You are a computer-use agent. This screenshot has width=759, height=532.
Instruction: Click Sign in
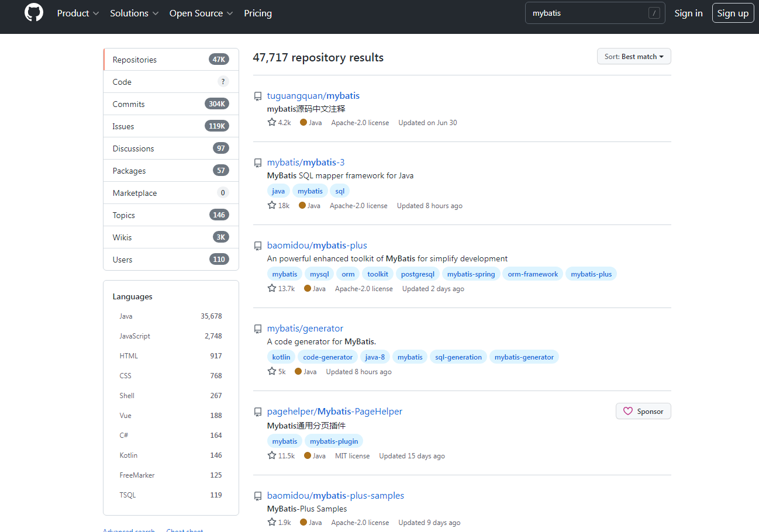pyautogui.click(x=688, y=13)
